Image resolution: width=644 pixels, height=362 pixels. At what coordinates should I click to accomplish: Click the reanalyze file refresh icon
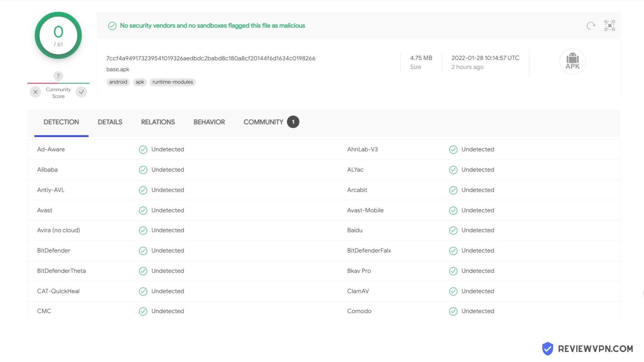591,26
